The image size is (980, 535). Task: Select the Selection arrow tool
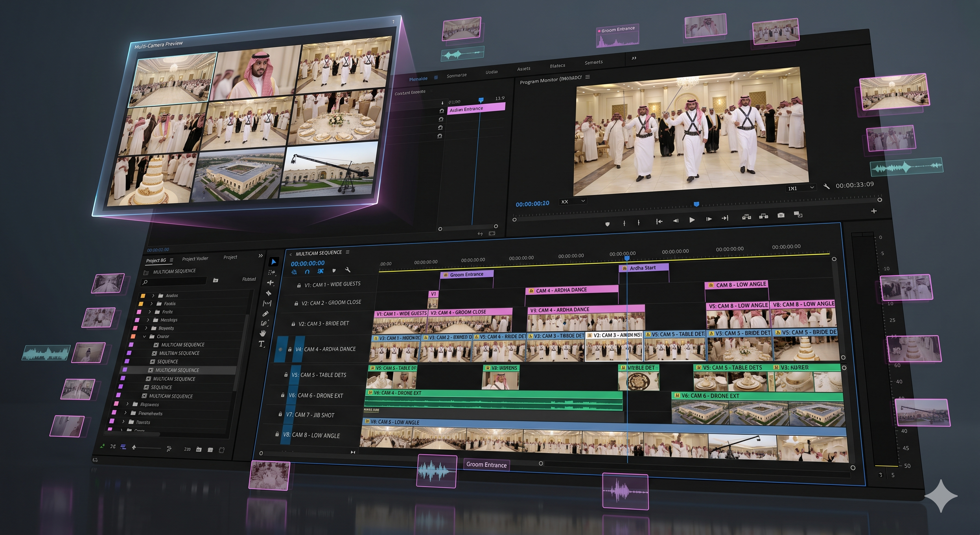(274, 262)
